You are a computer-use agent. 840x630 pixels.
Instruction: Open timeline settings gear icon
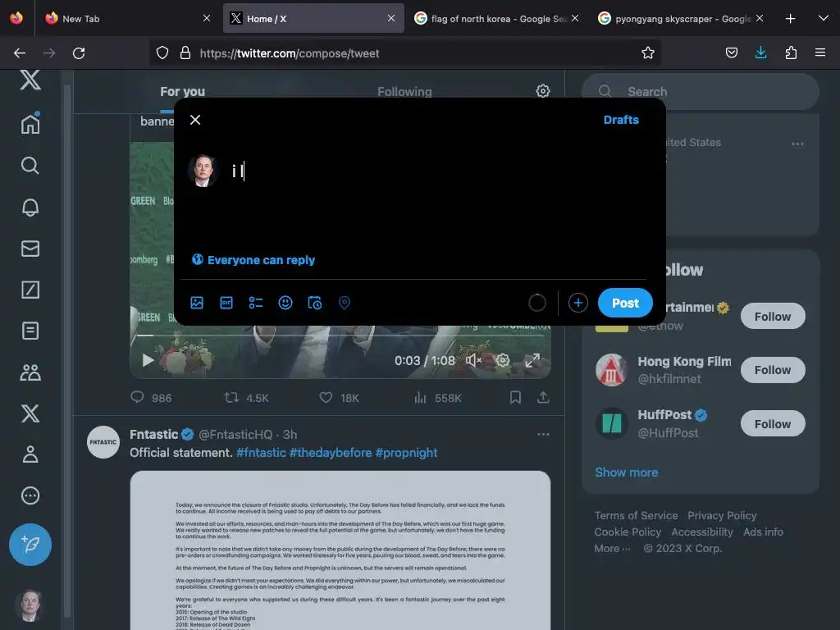[543, 91]
